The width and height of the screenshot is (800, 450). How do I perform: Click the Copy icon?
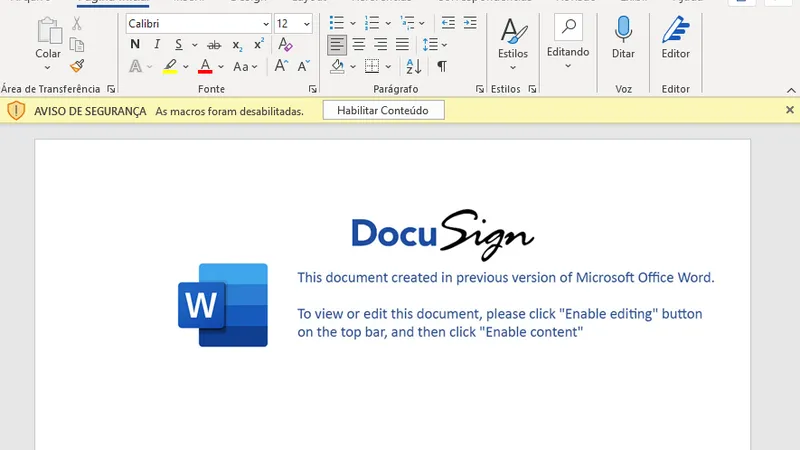[77, 45]
